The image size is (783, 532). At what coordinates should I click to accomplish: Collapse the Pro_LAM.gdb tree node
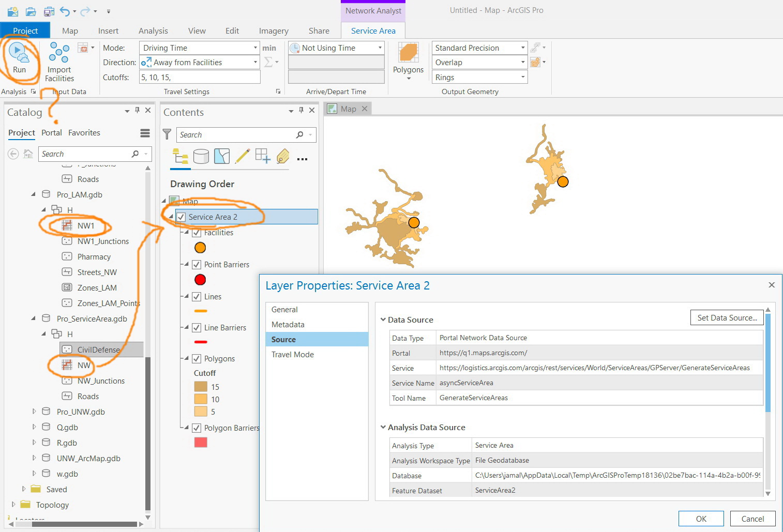pyautogui.click(x=34, y=194)
